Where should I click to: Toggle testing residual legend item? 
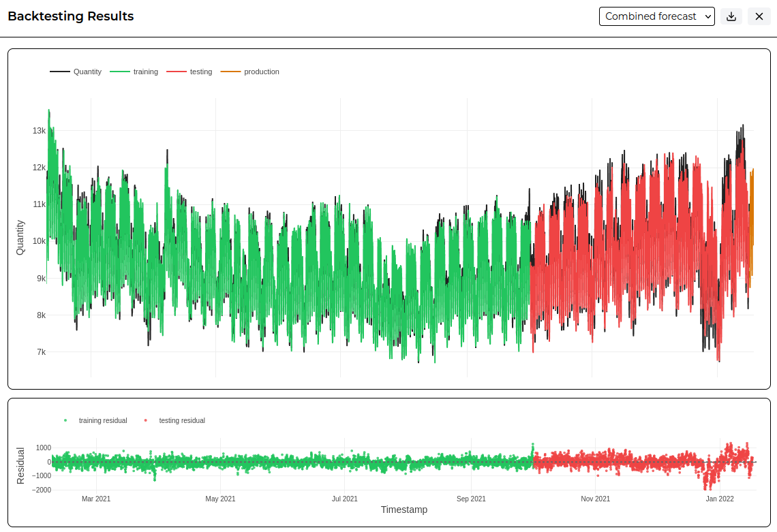tap(174, 420)
